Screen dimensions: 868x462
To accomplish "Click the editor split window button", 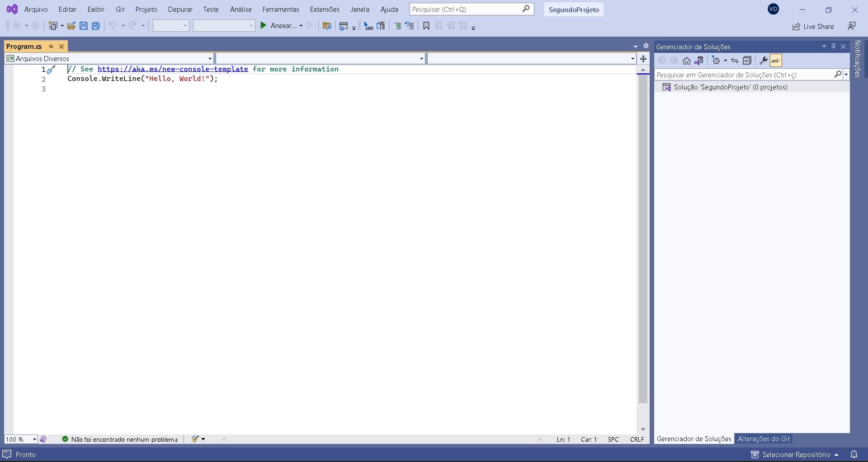I will [x=643, y=58].
